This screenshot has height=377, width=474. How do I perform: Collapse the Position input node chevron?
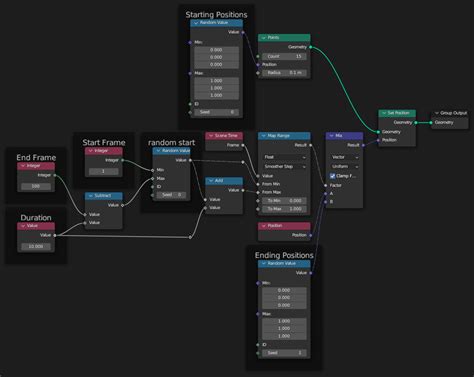[264, 226]
